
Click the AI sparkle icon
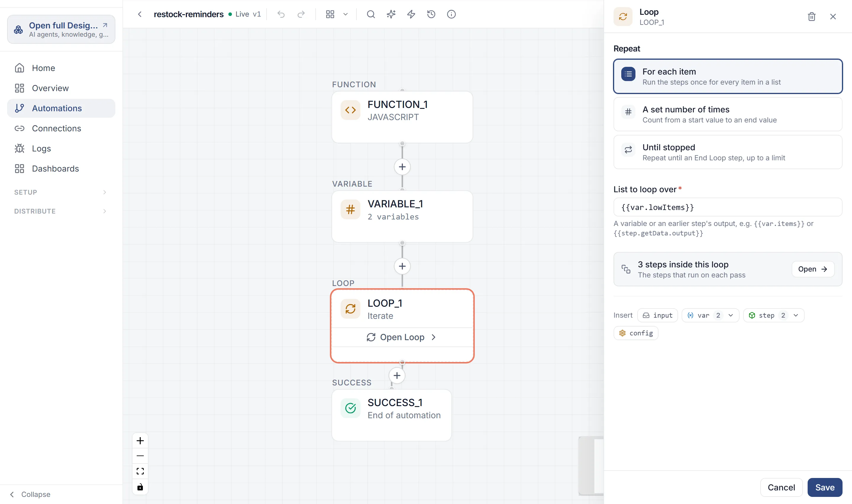(391, 14)
